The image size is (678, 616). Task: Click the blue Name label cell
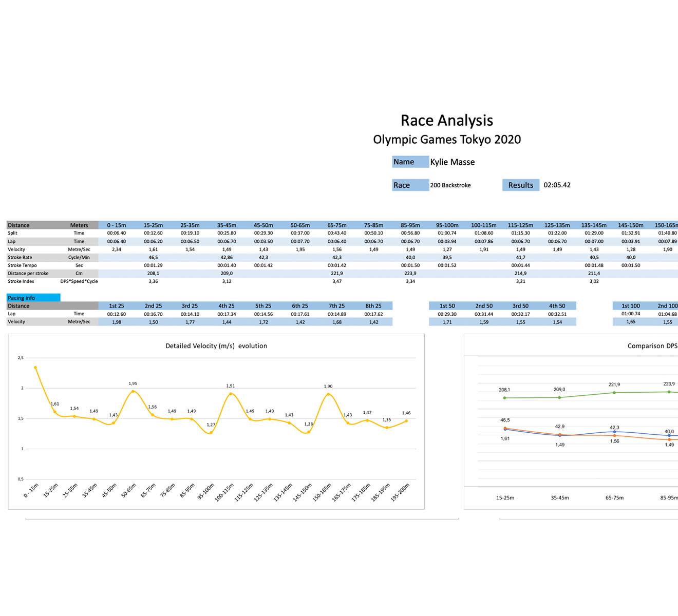410,162
